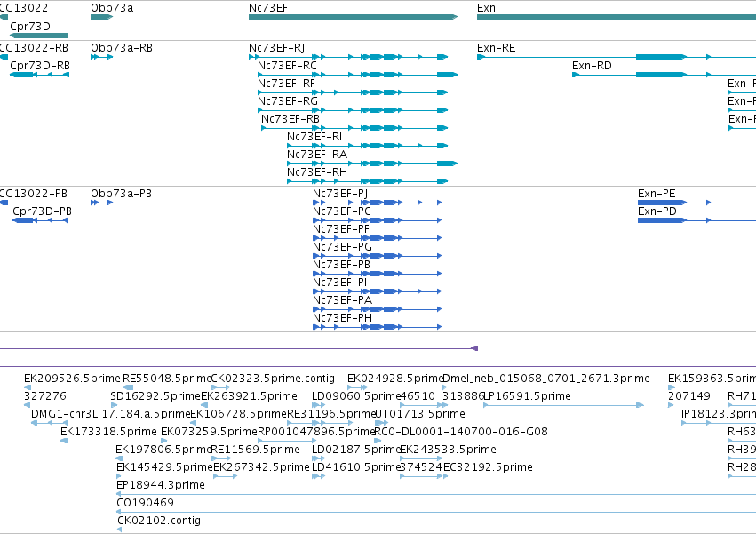Select the Cpr73D gene bar
The height and width of the screenshot is (534, 756).
(39, 36)
